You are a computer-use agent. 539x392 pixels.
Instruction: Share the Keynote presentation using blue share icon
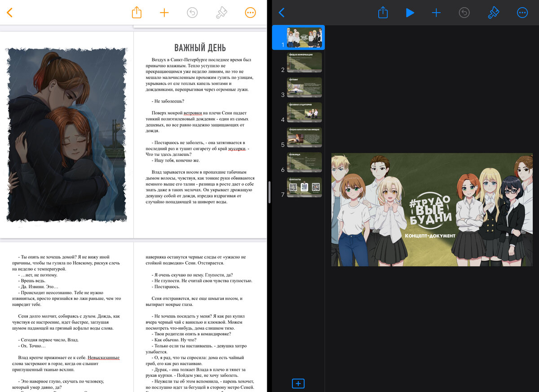tap(383, 12)
